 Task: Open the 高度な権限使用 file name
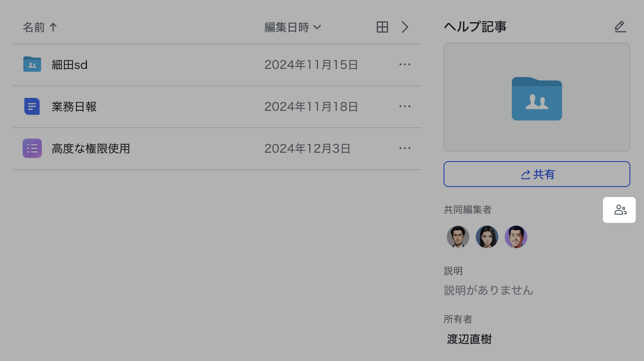click(x=91, y=148)
